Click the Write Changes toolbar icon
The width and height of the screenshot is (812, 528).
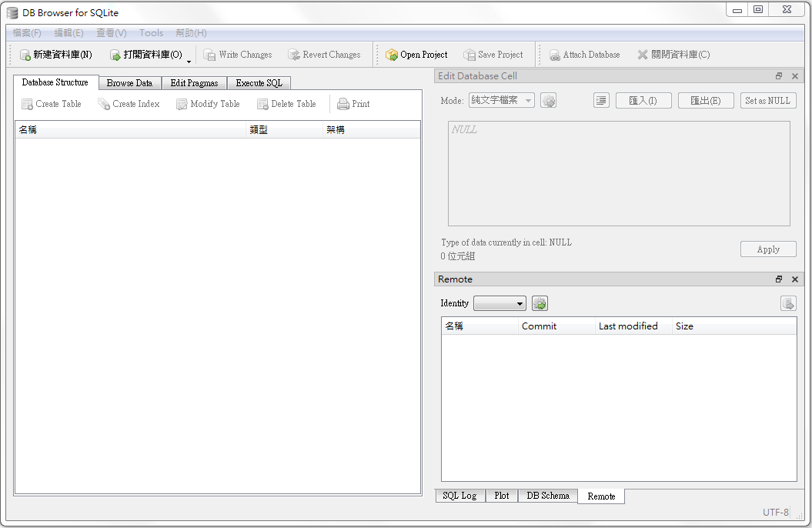pos(210,54)
